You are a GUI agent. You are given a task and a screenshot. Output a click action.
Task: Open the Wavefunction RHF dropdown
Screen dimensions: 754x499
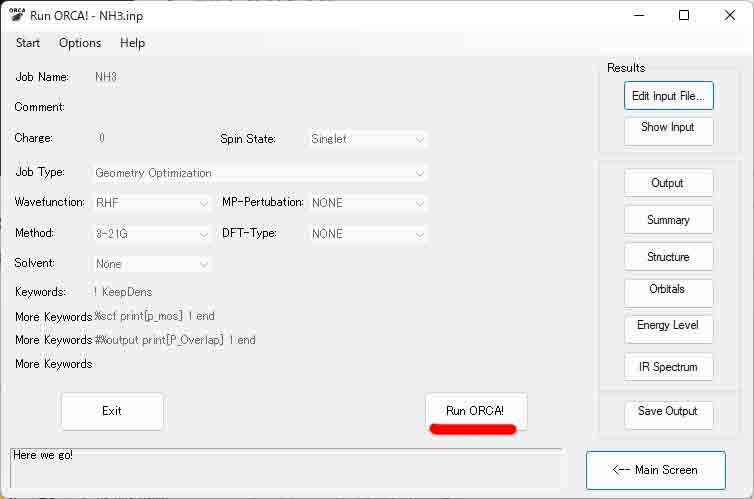pos(152,203)
